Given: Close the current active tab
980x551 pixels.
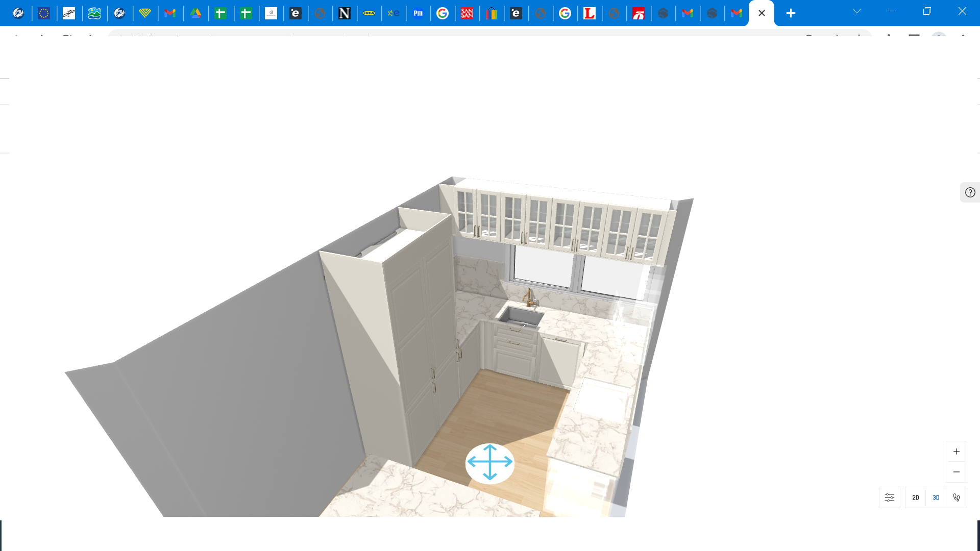Looking at the screenshot, I should click(x=762, y=13).
